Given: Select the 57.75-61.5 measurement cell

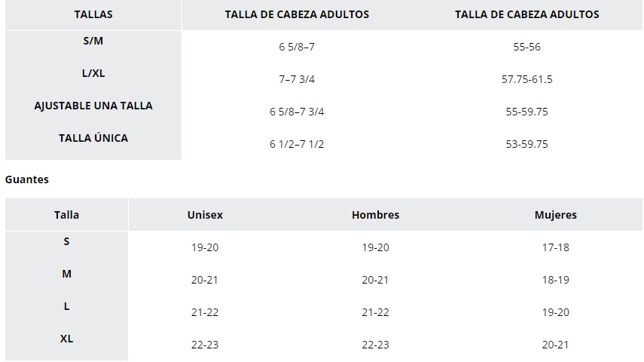Looking at the screenshot, I should click(527, 79).
